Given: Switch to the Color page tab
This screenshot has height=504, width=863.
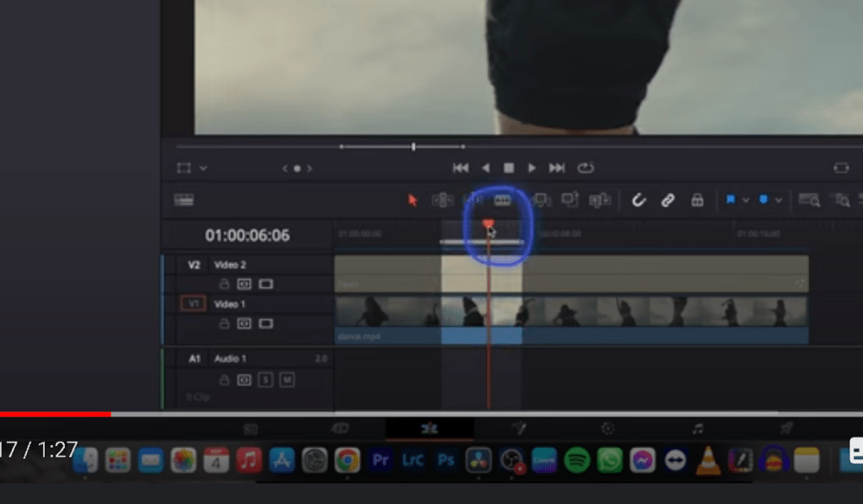Looking at the screenshot, I should (608, 429).
